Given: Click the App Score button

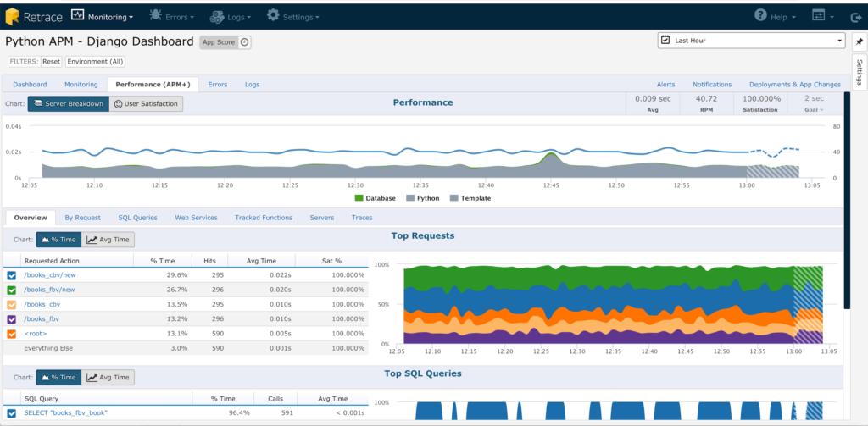Looking at the screenshot, I should tap(220, 42).
